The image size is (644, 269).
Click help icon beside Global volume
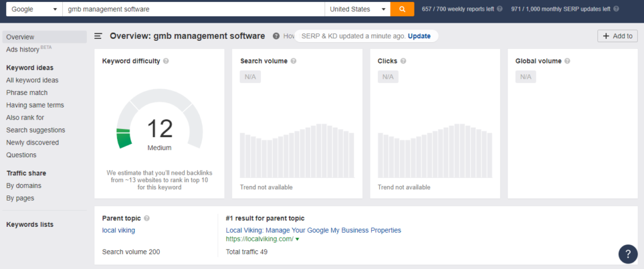(x=567, y=61)
